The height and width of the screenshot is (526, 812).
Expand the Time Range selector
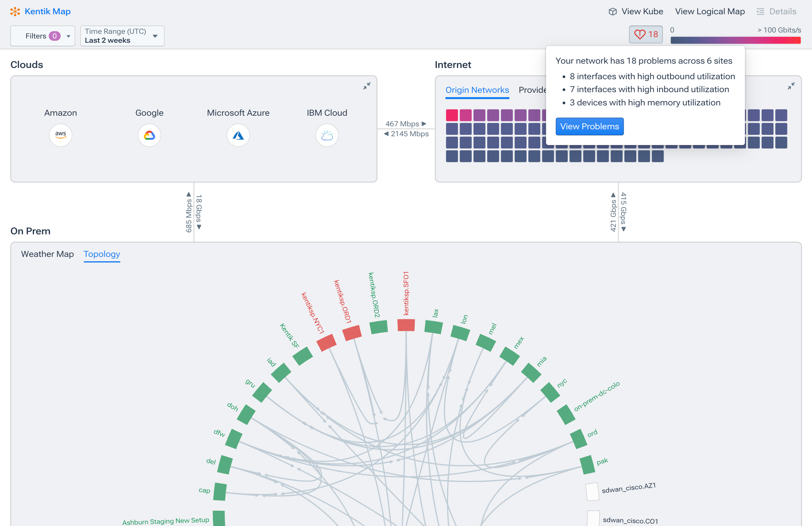click(122, 36)
